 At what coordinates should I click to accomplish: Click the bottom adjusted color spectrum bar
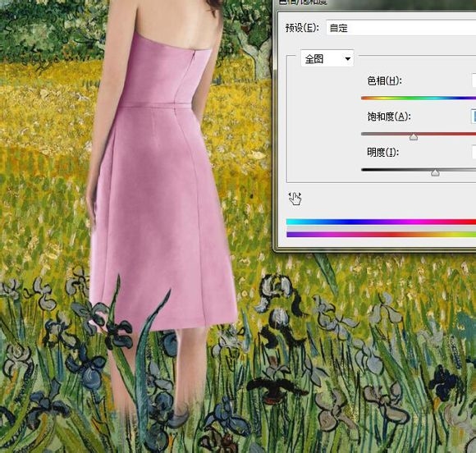coord(381,235)
